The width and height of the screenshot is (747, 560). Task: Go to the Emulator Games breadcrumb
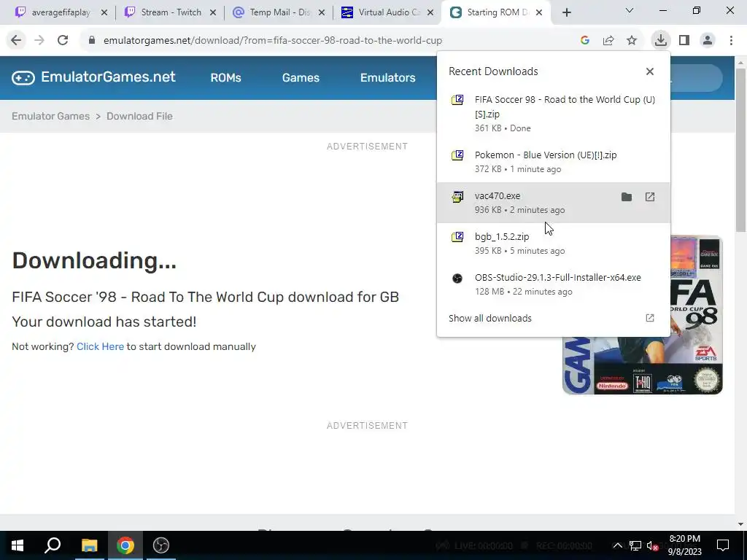(50, 116)
